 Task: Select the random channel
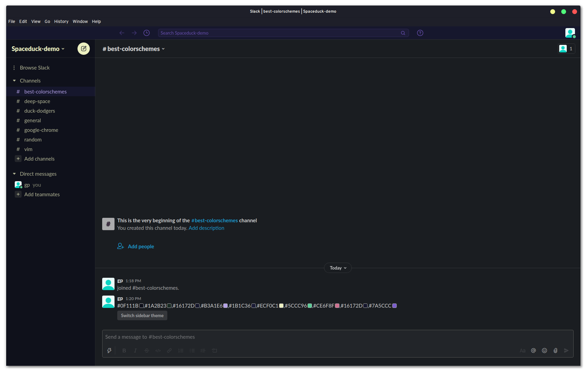(x=50, y=139)
